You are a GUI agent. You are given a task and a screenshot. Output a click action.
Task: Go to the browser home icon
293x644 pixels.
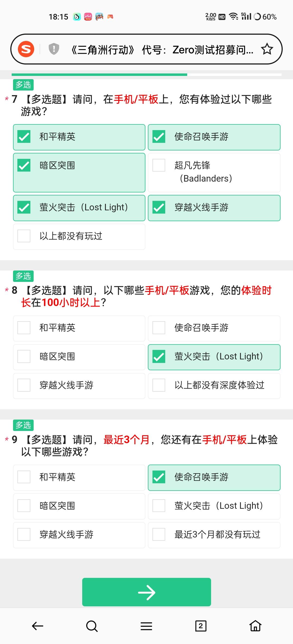255,626
